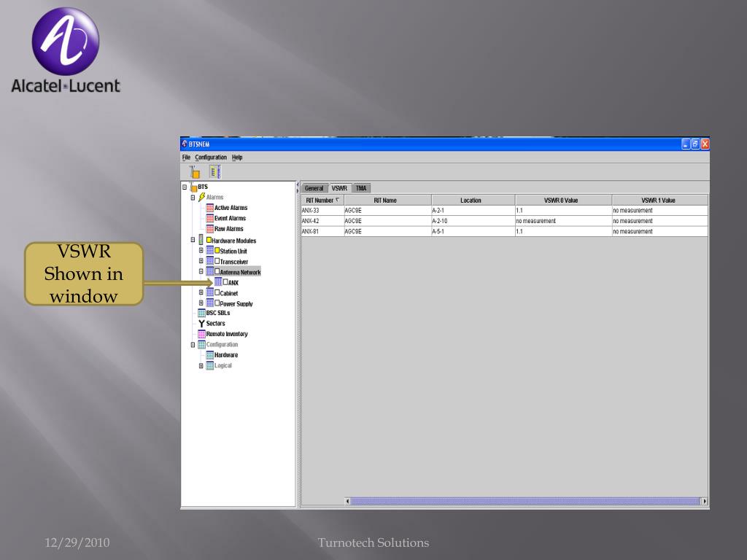Image resolution: width=747 pixels, height=560 pixels.
Task: Click the Hardware Modules cabinet icon
Action: pyautogui.click(x=201, y=240)
